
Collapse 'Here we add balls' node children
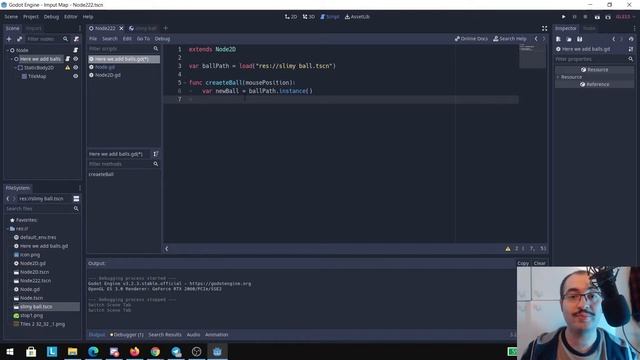12,59
